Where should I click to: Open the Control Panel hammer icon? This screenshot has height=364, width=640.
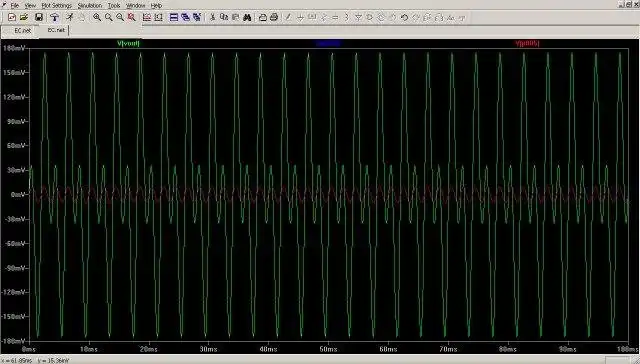click(54, 17)
